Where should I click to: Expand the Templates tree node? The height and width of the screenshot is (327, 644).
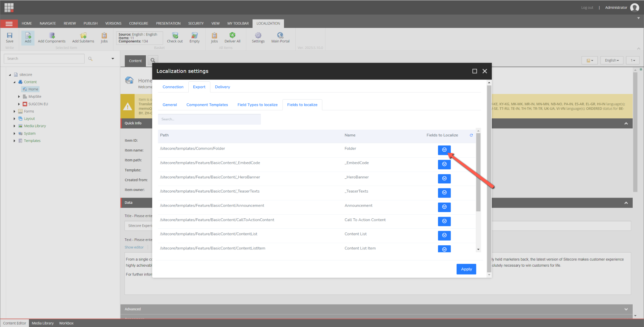pyautogui.click(x=14, y=141)
